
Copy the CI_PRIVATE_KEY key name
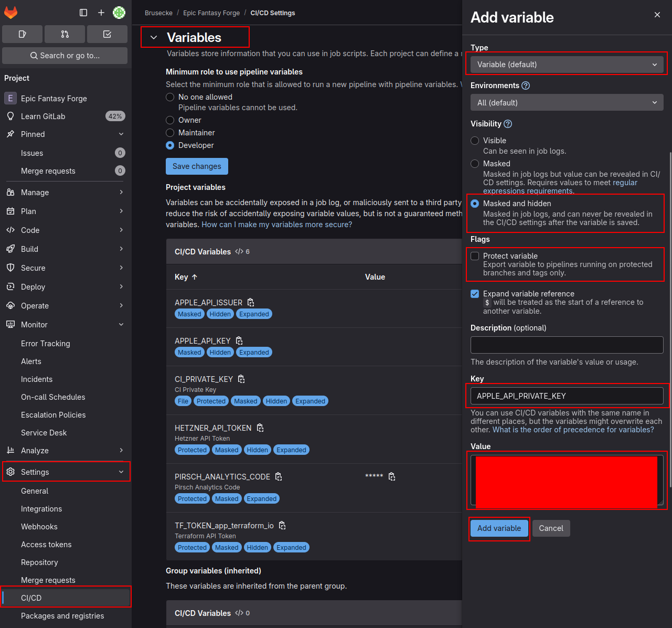point(241,379)
